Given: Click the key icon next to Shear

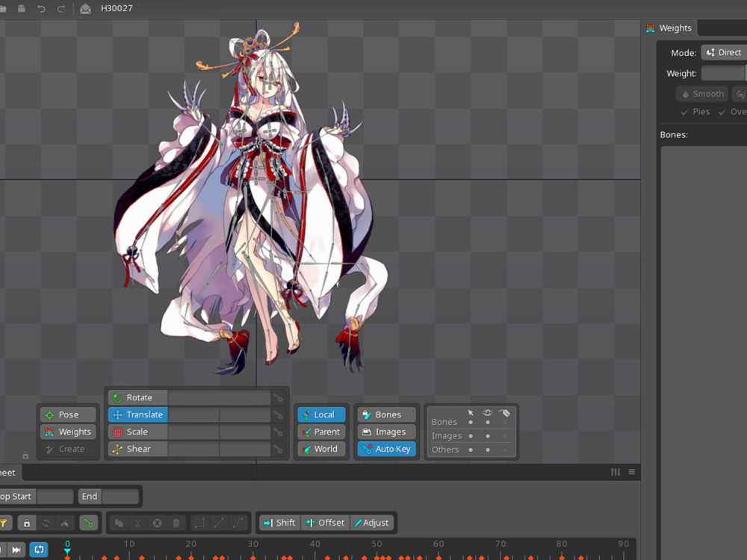Looking at the screenshot, I should click(278, 449).
